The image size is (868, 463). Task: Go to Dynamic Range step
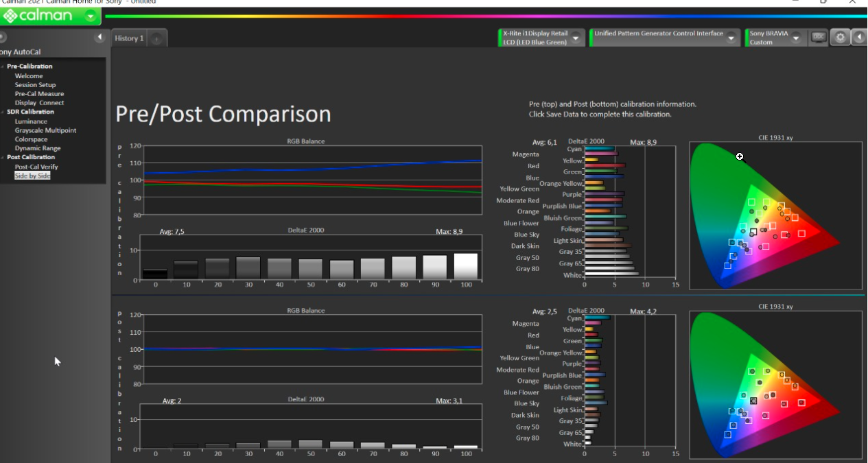point(38,148)
